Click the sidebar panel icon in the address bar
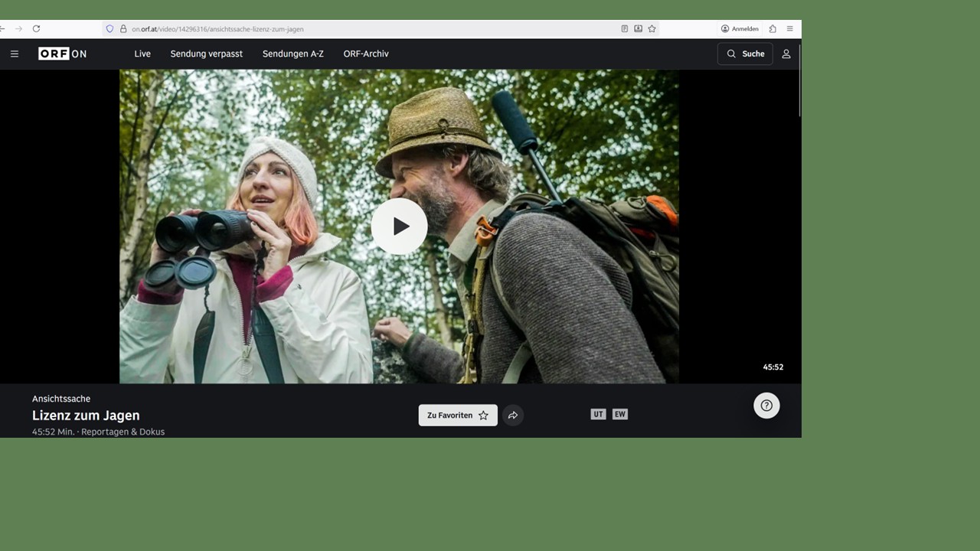The width and height of the screenshot is (980, 551). point(638,28)
